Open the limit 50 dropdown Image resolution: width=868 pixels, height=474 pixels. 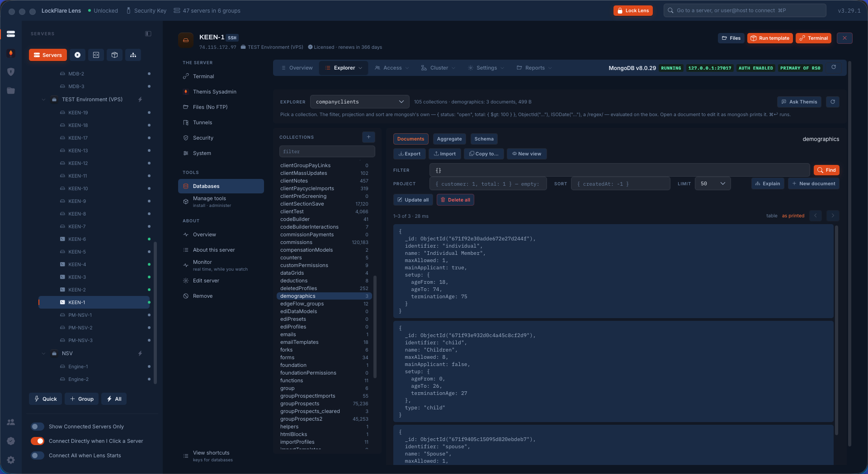(713, 183)
